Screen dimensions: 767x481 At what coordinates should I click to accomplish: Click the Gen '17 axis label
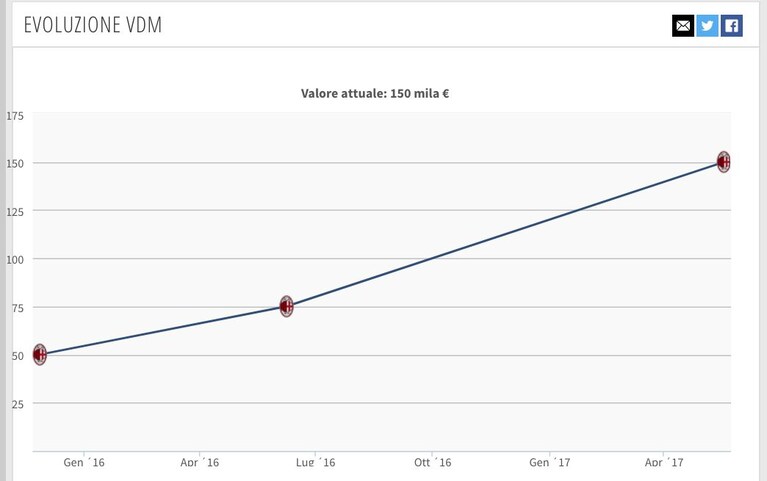coord(550,462)
